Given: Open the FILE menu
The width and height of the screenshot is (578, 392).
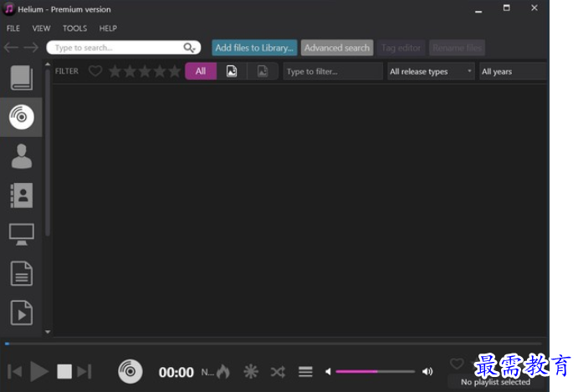Looking at the screenshot, I should (x=13, y=28).
